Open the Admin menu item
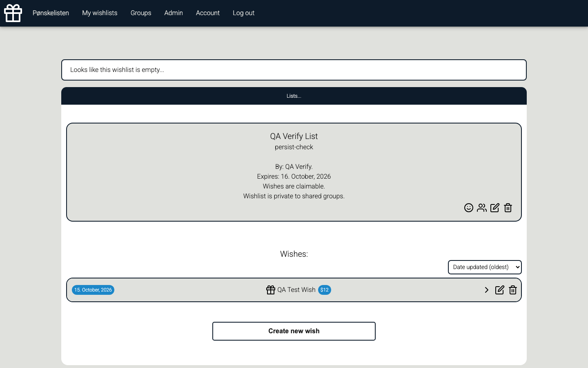Viewport: 588px width, 368px height. (x=174, y=13)
